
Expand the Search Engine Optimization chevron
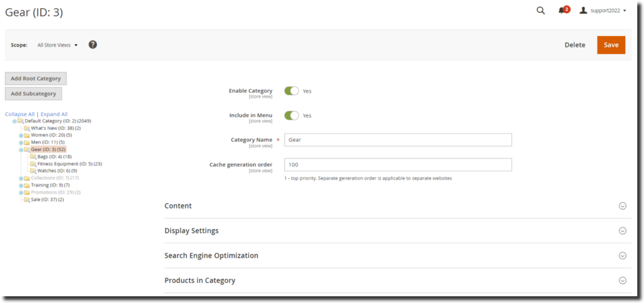pos(623,256)
